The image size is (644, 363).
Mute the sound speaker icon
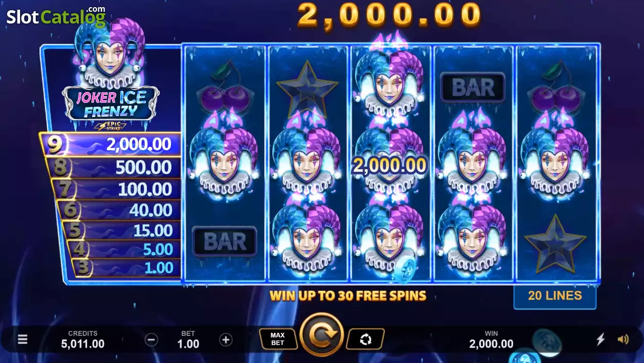[623, 339]
